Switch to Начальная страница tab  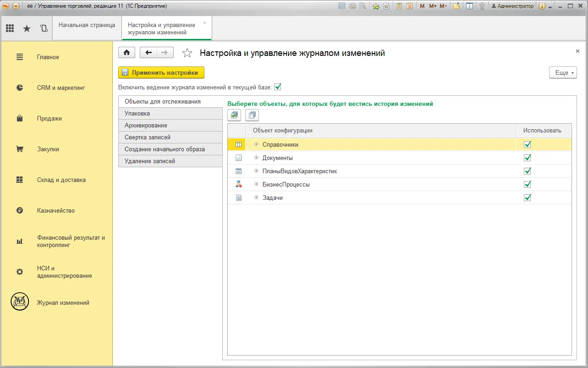pyautogui.click(x=87, y=25)
